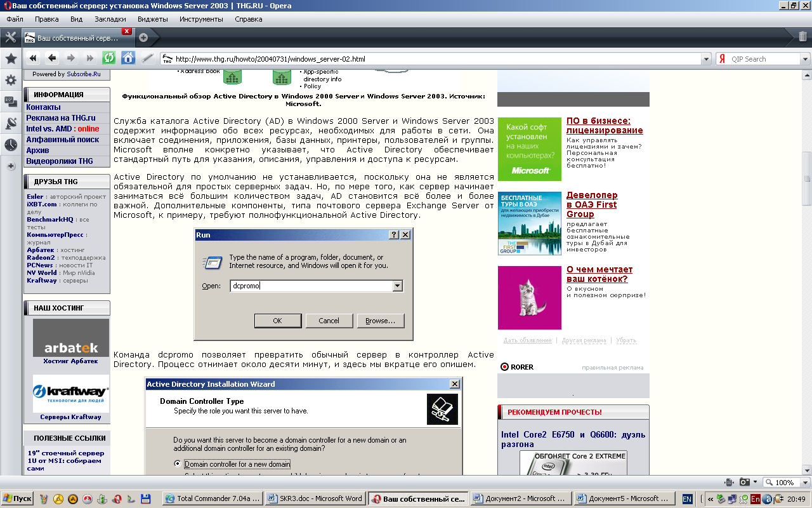Open the History clock panel

click(x=11, y=145)
